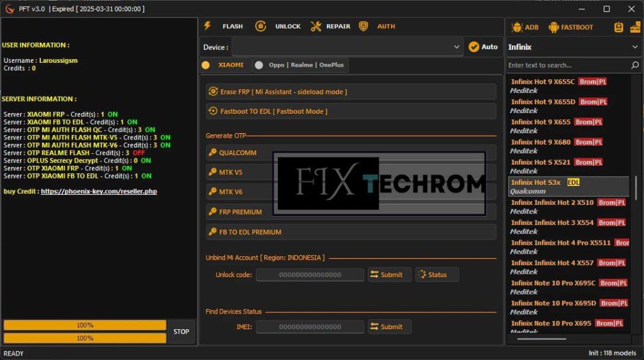Click the Status button
Screen dimensions: 644x360
click(436, 275)
